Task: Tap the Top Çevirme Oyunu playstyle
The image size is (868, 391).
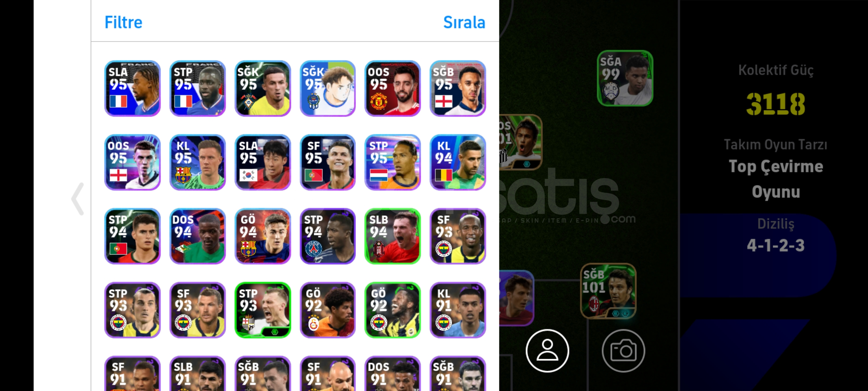Action: pos(776,179)
